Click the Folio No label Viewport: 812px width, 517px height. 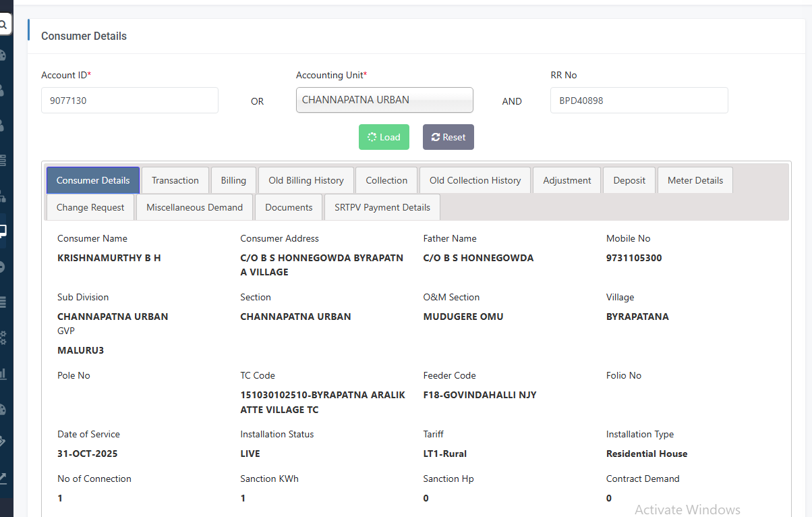click(x=624, y=375)
